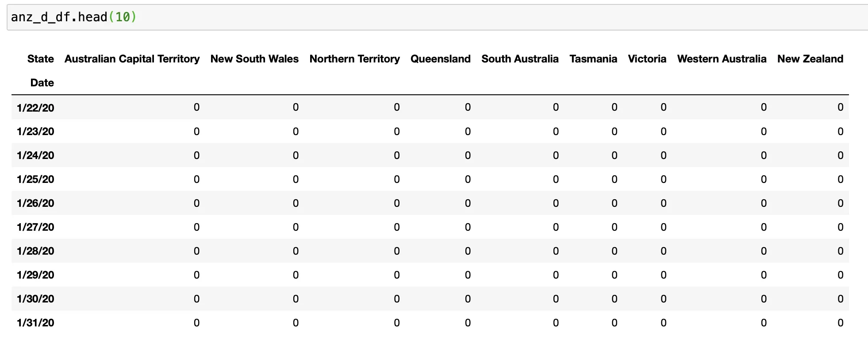The width and height of the screenshot is (868, 341).
Task: Select the 'State' header label
Action: [41, 59]
